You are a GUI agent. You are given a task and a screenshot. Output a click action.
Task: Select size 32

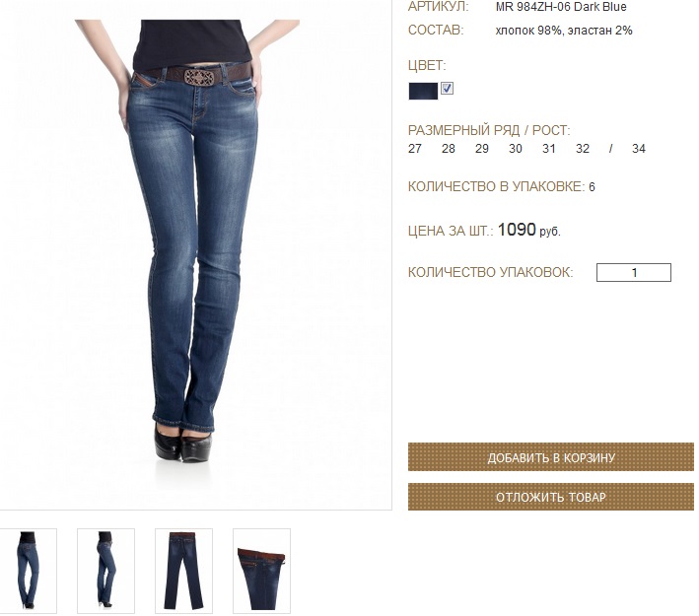coord(583,149)
